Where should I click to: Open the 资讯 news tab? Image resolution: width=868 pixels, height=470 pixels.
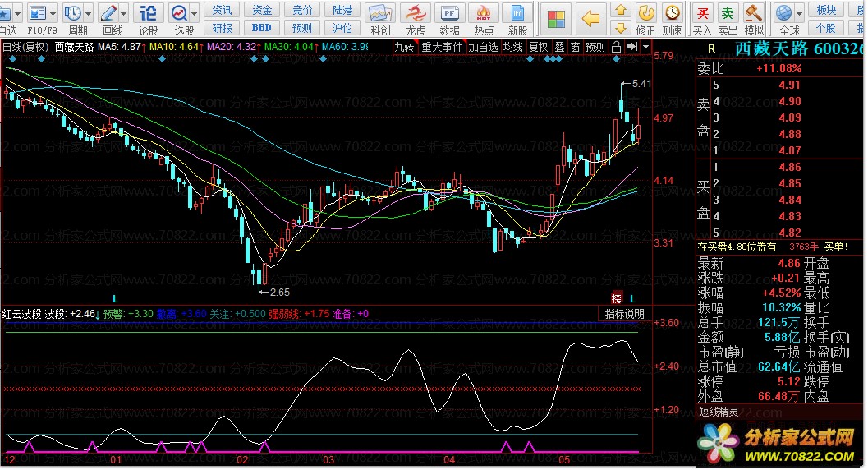(x=222, y=10)
